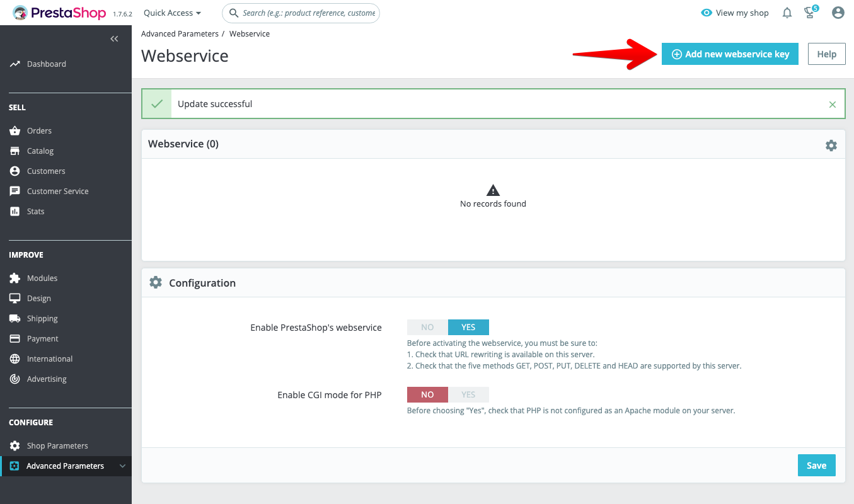
Task: Click the eye icon next to View my shop
Action: click(707, 13)
